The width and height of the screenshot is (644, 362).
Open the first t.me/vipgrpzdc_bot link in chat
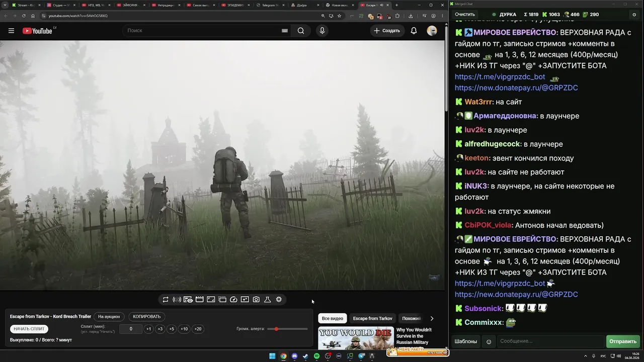(500, 77)
